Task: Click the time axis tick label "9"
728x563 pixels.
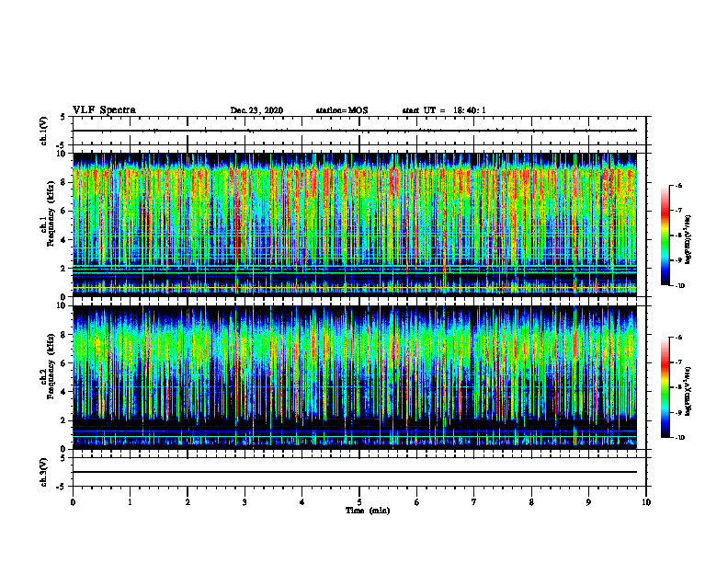Action: (588, 502)
